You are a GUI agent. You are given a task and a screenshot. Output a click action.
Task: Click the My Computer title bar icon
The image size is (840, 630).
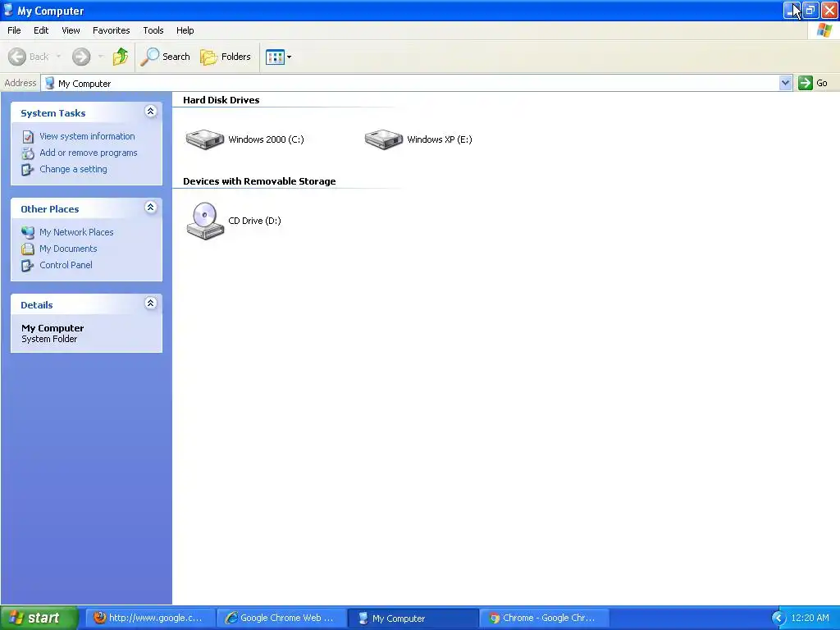point(8,10)
